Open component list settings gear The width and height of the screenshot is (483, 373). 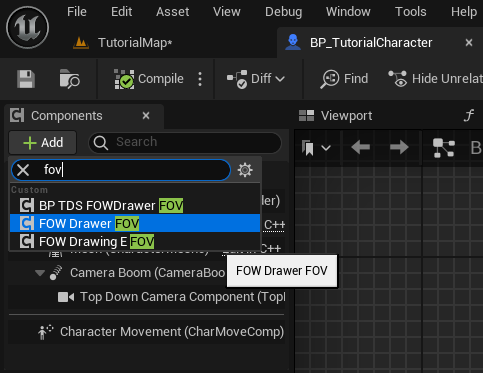245,170
